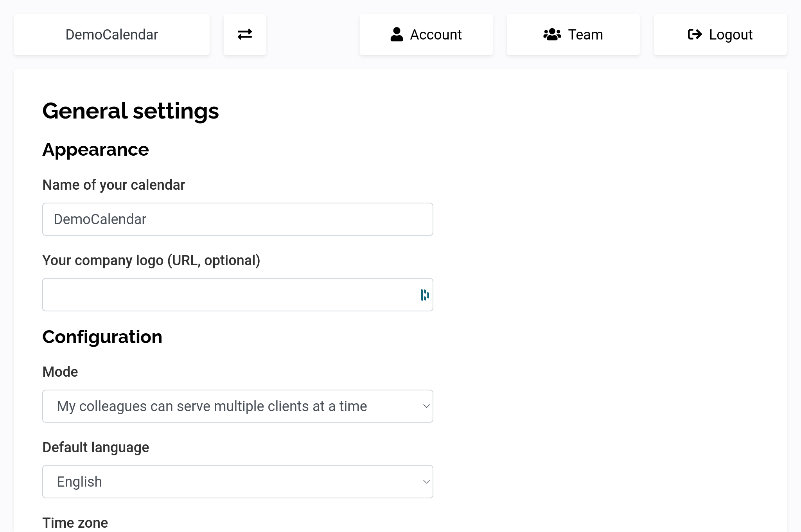Focus the company logo URL field
The height and width of the screenshot is (532, 801).
[238, 295]
